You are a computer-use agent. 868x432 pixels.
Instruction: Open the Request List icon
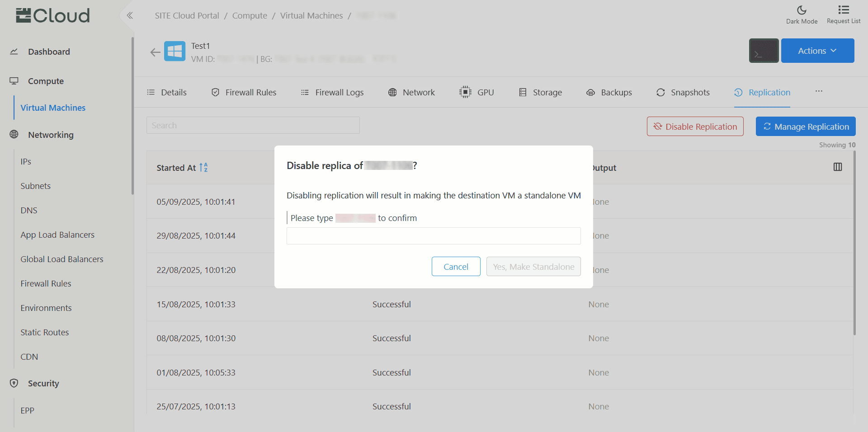pyautogui.click(x=843, y=10)
